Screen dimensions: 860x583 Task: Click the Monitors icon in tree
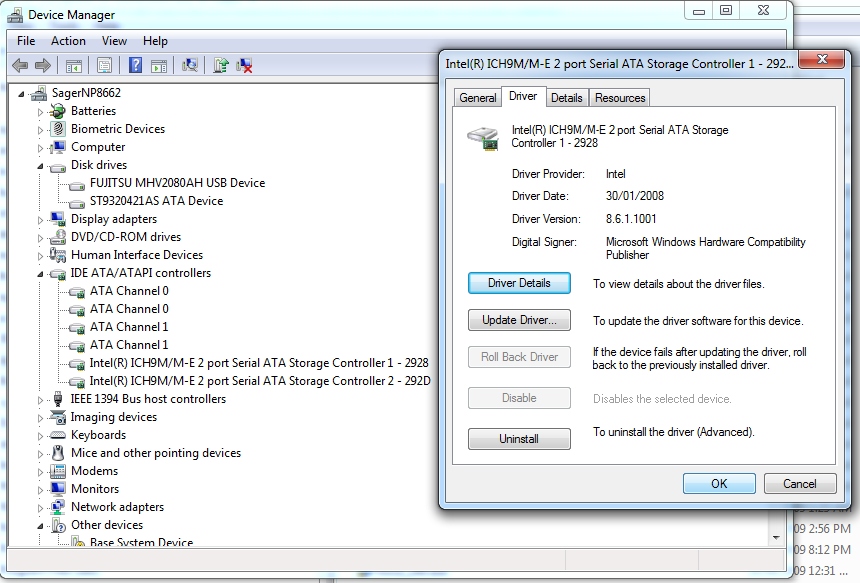pos(58,489)
